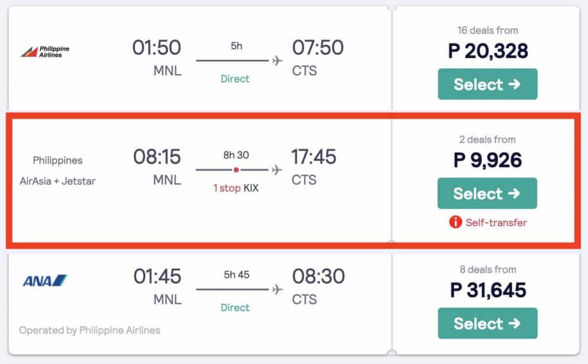
Task: Click the ANA airline logo
Action: coord(45,281)
